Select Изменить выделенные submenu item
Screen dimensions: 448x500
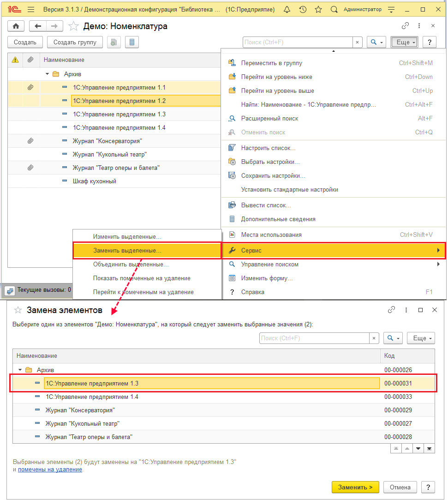(147, 236)
